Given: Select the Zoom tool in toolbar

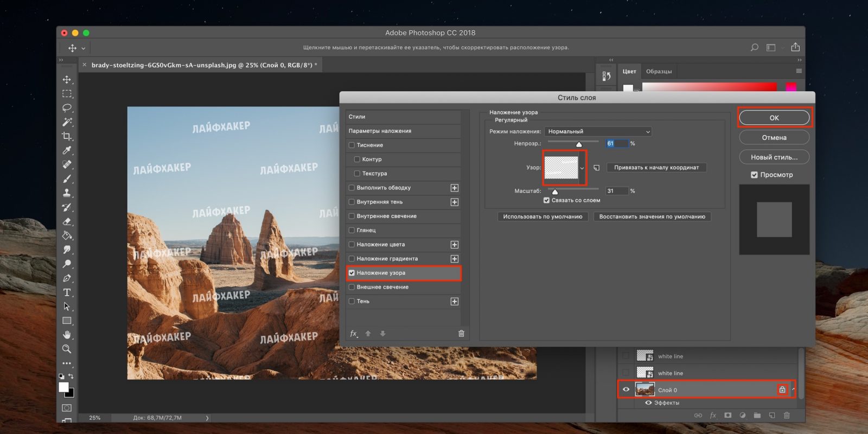Looking at the screenshot, I should (67, 349).
